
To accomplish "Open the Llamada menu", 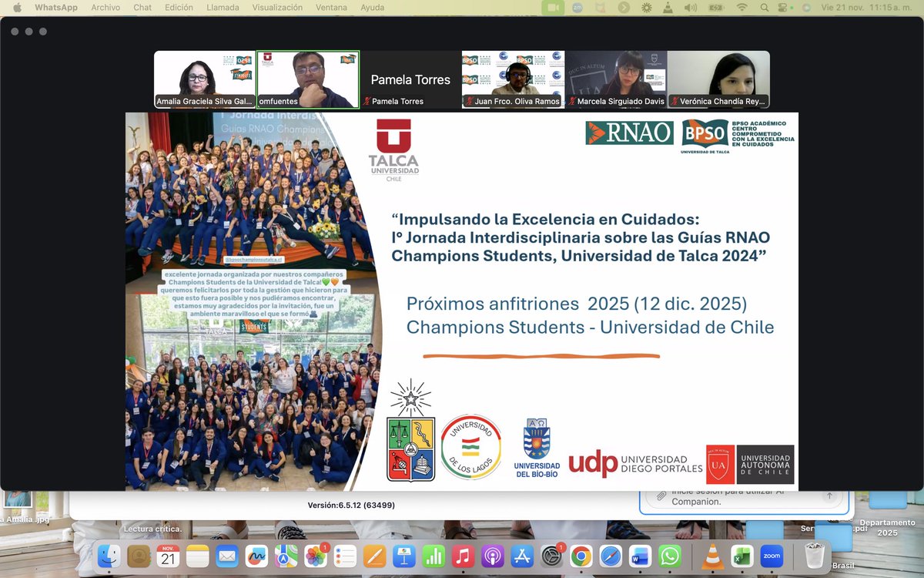I will coord(223,7).
